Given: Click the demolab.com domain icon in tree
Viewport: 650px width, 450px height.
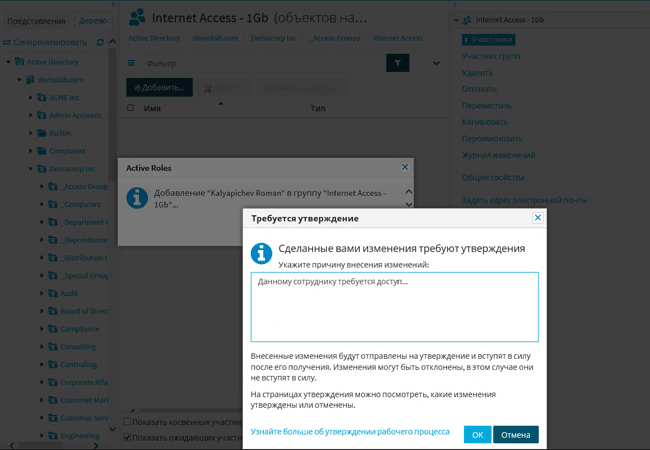Looking at the screenshot, I should (x=30, y=80).
